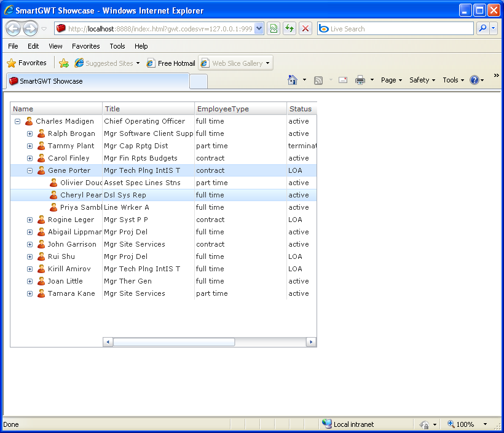504x433 pixels.
Task: Refresh the page with the green arrows icon
Action: pyautogui.click(x=289, y=29)
